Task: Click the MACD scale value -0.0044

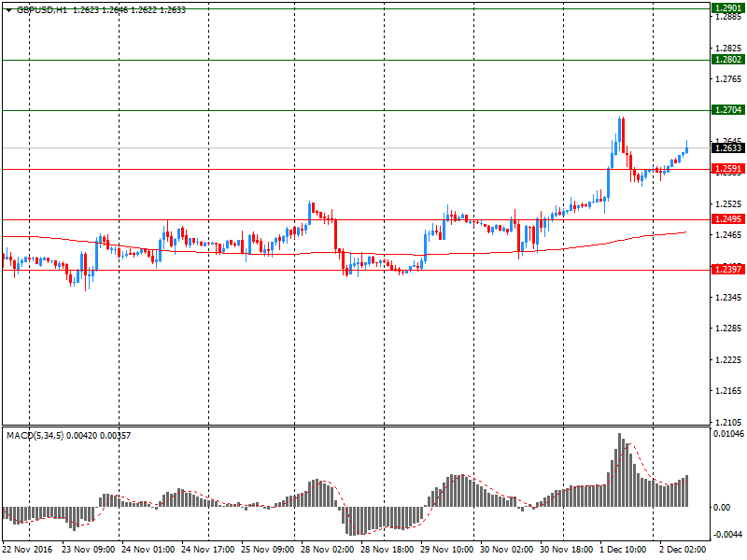Action: [x=728, y=535]
